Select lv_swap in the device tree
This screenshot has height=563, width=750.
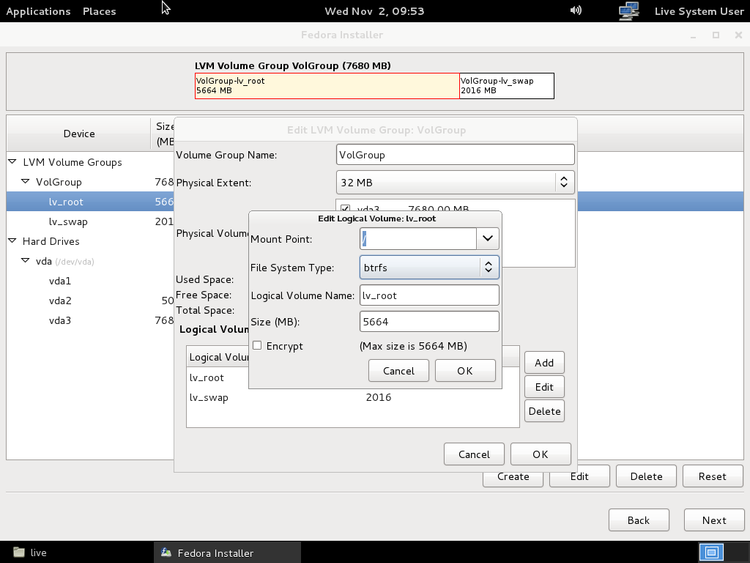coord(68,221)
